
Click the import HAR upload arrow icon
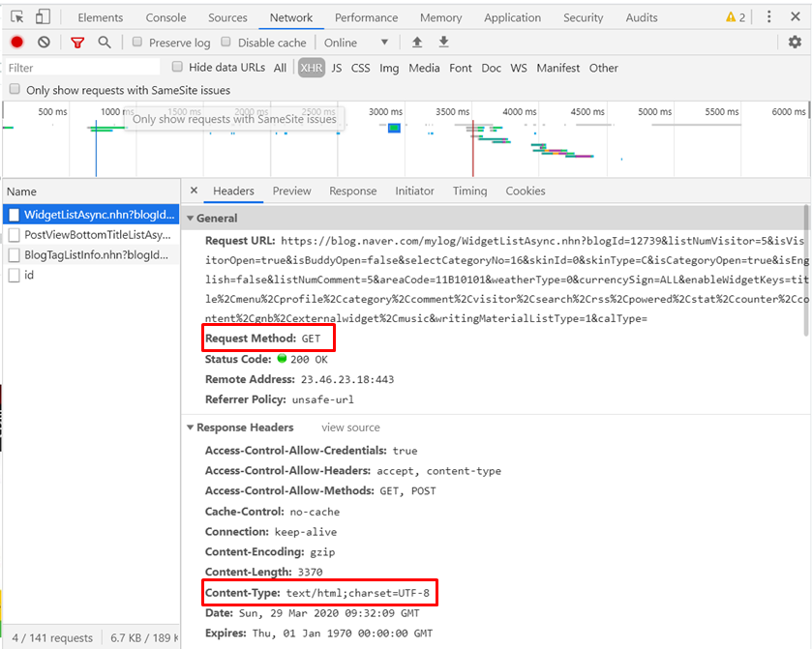click(x=417, y=43)
